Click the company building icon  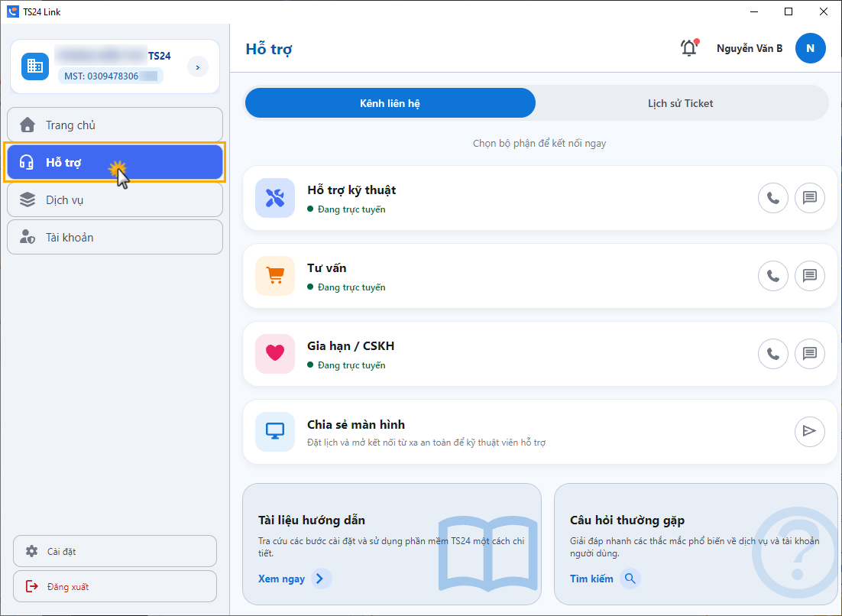pos(35,66)
